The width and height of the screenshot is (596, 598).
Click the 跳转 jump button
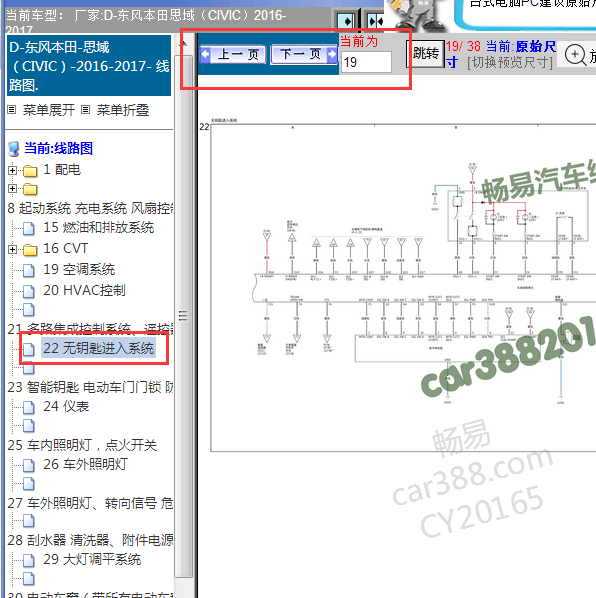[426, 54]
